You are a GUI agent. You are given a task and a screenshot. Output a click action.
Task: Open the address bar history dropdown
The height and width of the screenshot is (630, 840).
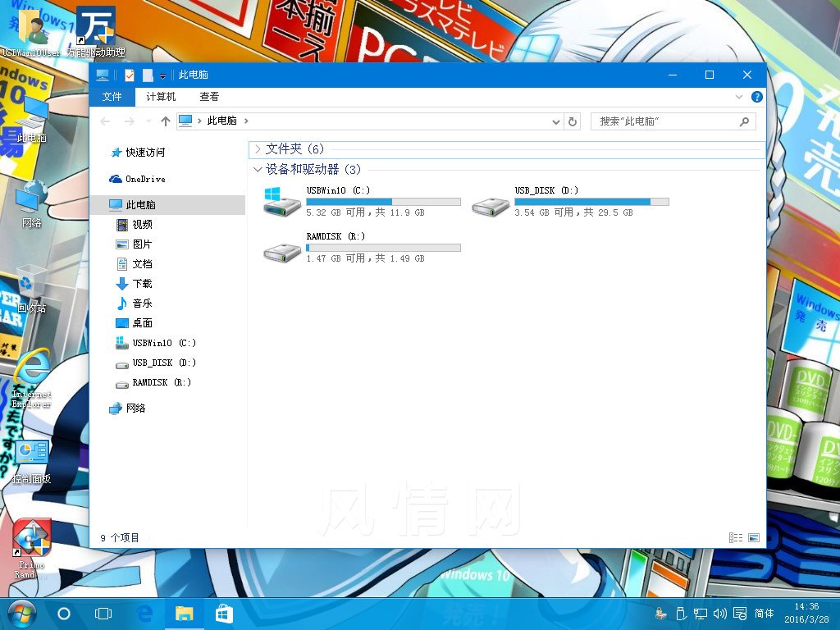[x=555, y=122]
